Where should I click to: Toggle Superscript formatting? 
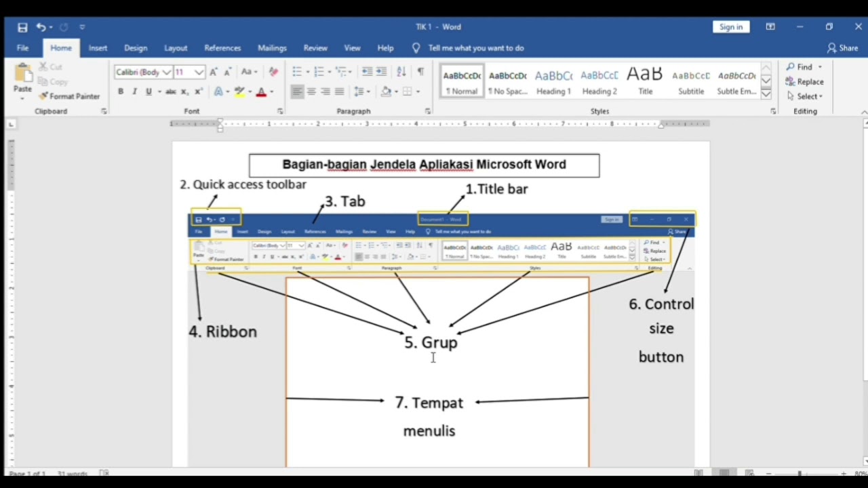tap(199, 91)
